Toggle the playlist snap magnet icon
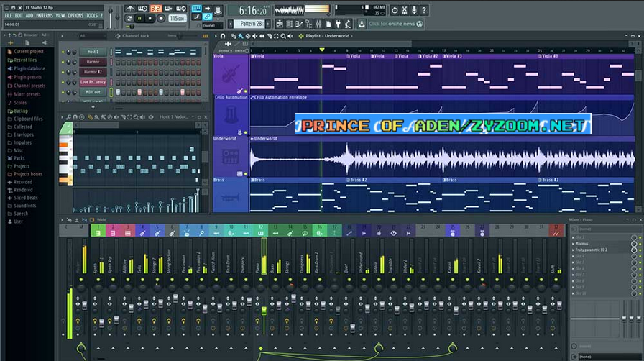644x361 pixels. click(x=223, y=36)
